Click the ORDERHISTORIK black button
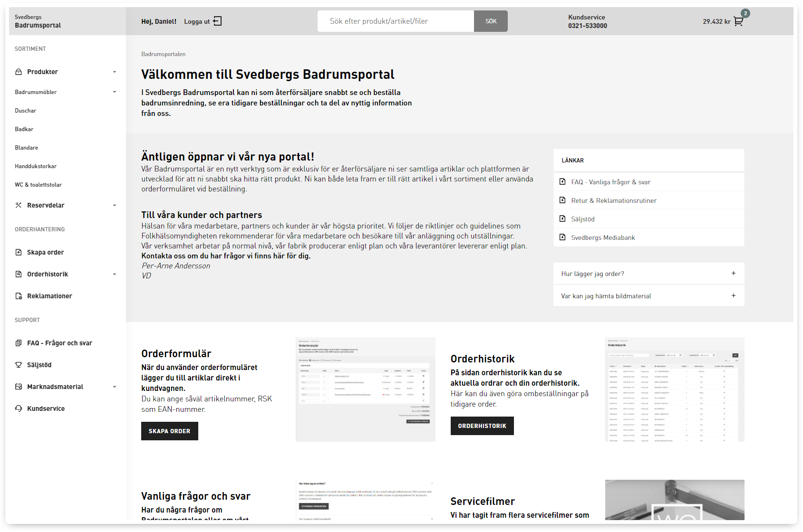The height and width of the screenshot is (532, 803). coord(482,426)
